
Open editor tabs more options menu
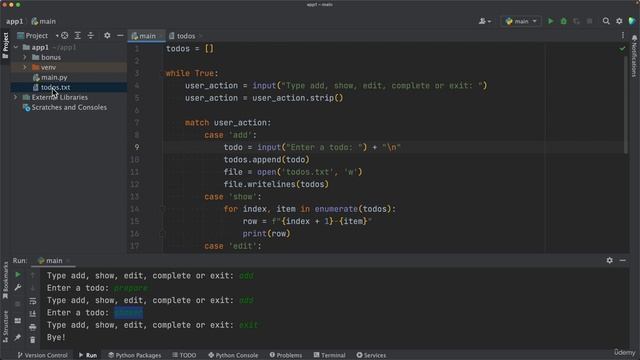click(623, 36)
